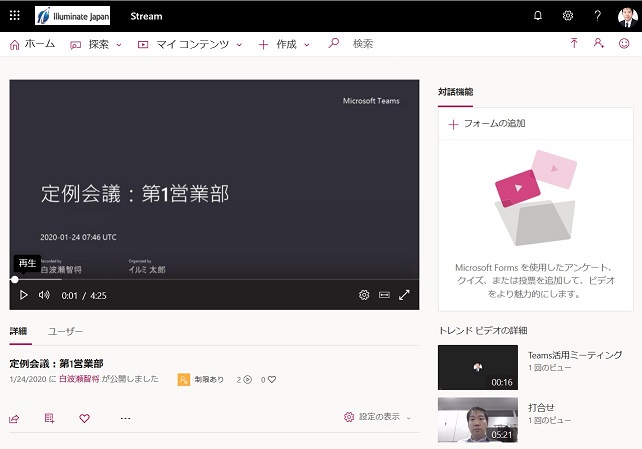Screen dimensions: 642x449
Task: Open Teams活用ミーティング video title
Action: (x=575, y=355)
